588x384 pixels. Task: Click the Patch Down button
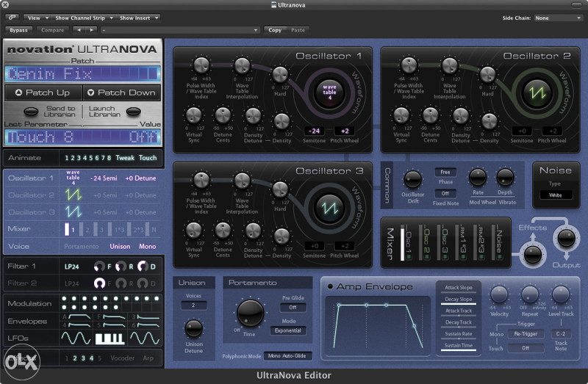tap(121, 93)
